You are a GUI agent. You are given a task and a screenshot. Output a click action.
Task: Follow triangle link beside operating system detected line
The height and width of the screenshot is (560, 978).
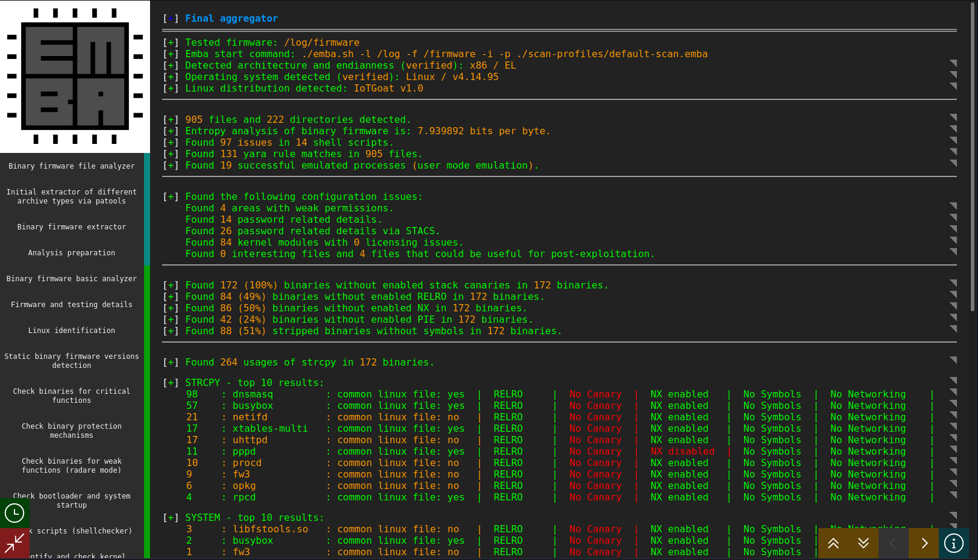[953, 75]
